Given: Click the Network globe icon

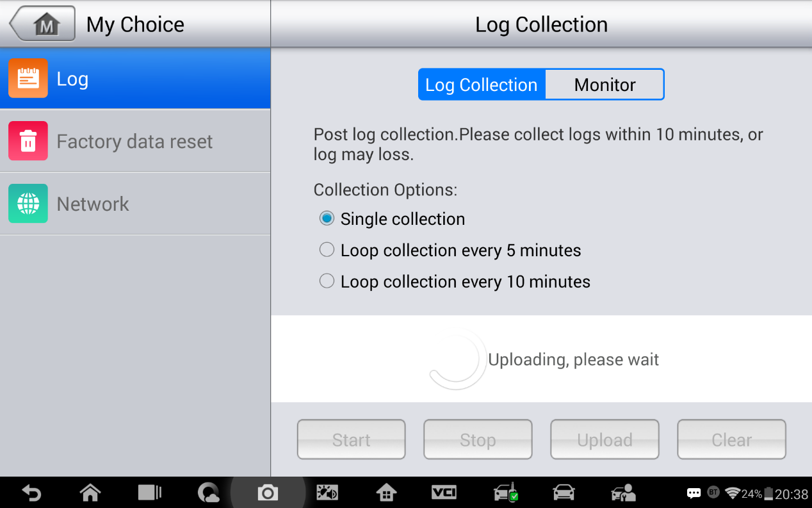Looking at the screenshot, I should pos(28,204).
